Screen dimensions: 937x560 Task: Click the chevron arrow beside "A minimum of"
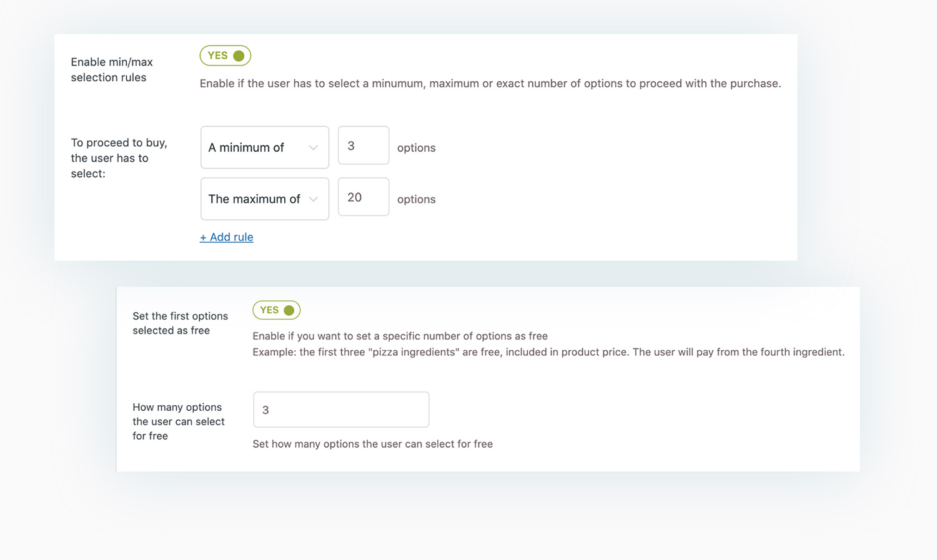(x=314, y=148)
